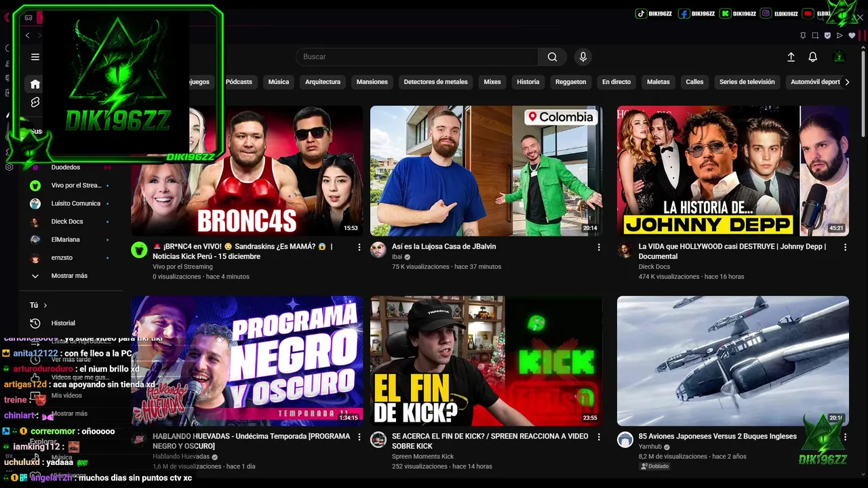Viewport: 868px width, 488px height.
Task: Play the El Fin de Kick thumbnail
Action: click(x=486, y=361)
